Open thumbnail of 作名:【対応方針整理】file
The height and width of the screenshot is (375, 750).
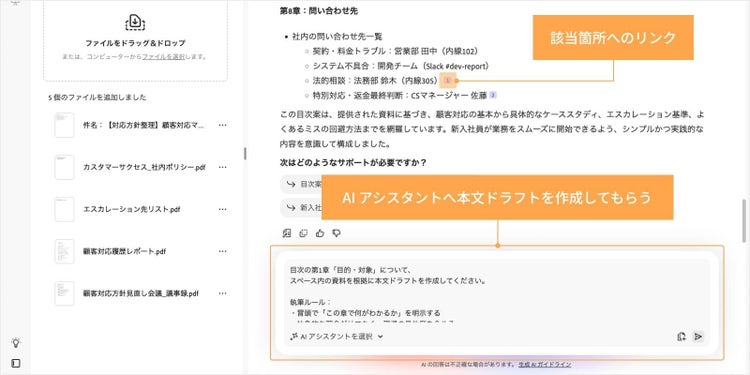64,125
